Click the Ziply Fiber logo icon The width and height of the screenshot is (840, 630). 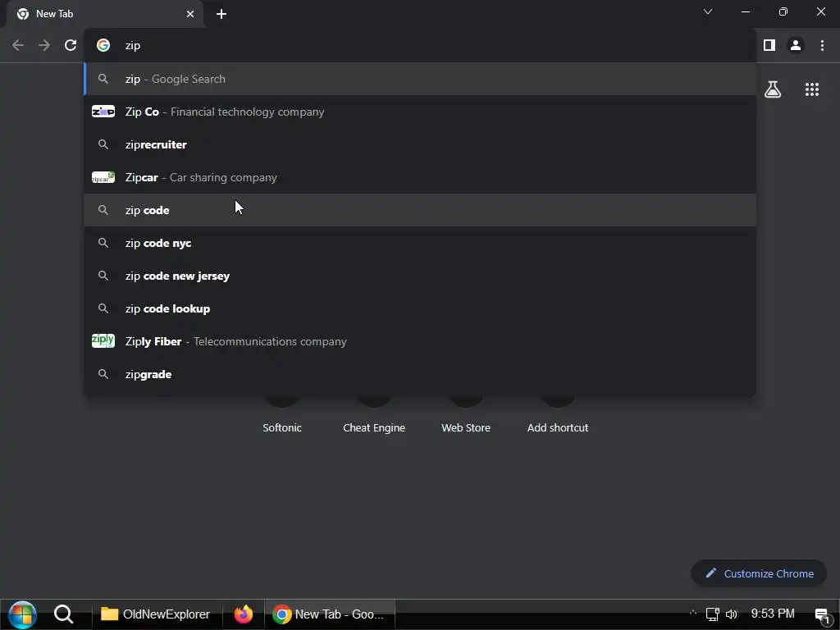point(103,340)
